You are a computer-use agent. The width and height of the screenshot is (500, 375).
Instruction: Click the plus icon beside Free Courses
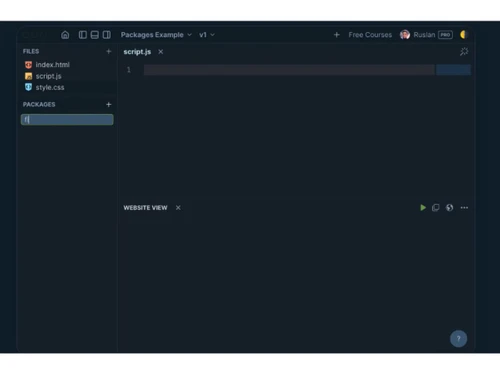(x=337, y=35)
